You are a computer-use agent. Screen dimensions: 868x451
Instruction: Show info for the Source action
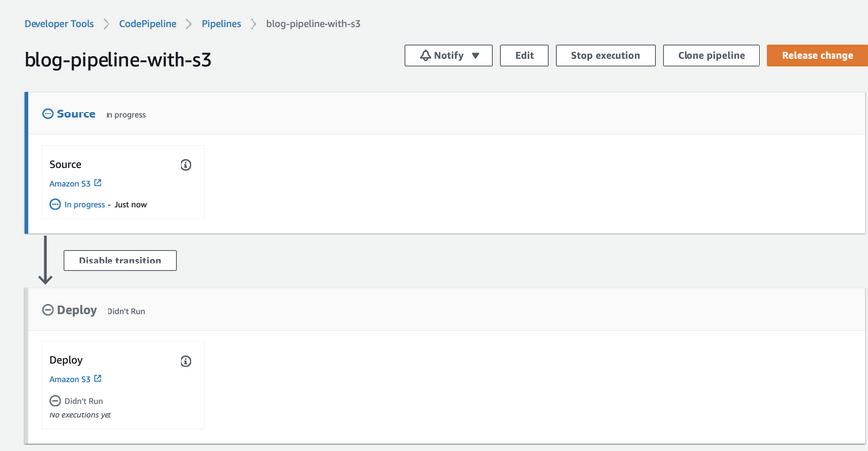pos(186,165)
